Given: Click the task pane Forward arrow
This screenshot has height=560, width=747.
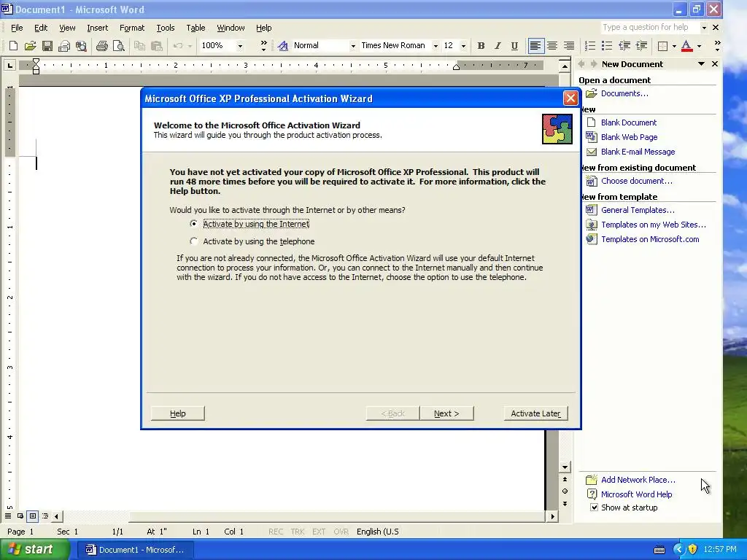Looking at the screenshot, I should [x=594, y=64].
